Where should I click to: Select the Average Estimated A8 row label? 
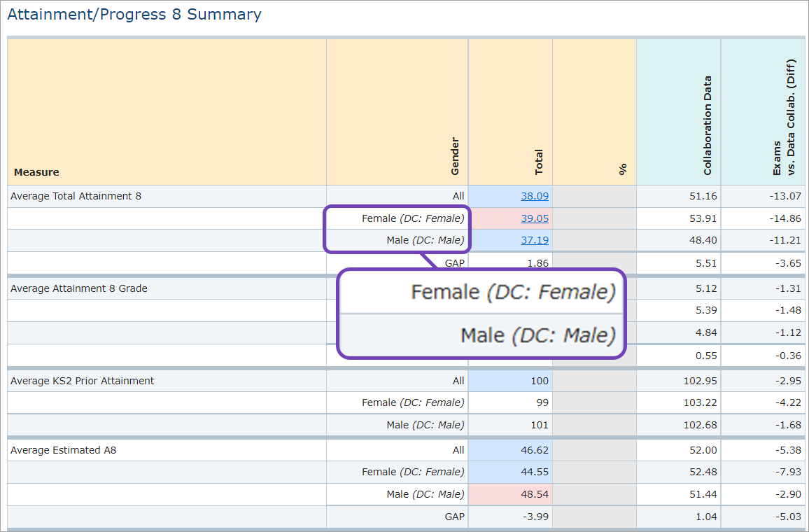63,450
